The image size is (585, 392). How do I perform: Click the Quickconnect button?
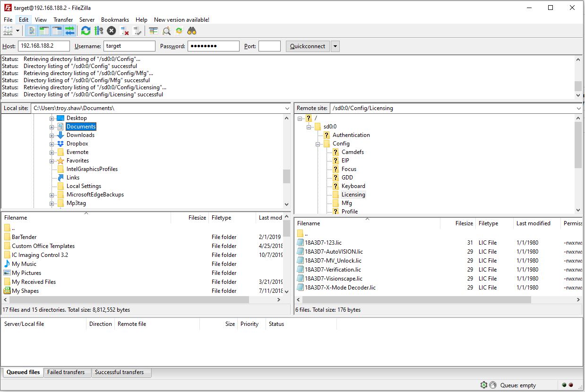[308, 46]
